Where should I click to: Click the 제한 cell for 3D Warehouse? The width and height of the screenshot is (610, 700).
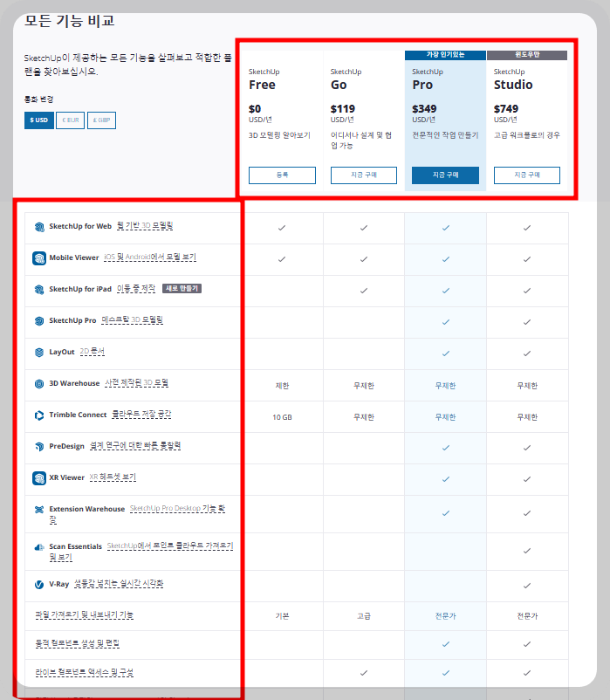pos(282,386)
